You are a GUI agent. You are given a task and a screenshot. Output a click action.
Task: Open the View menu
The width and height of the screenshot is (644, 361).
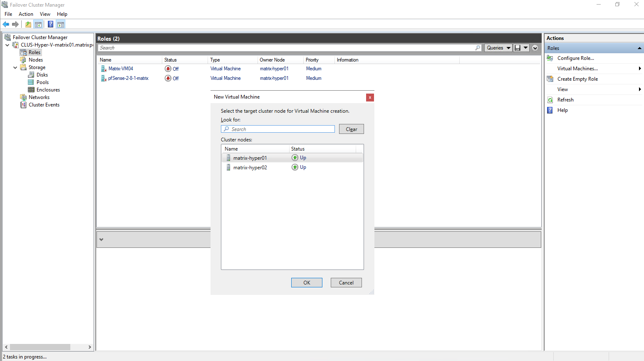click(45, 14)
